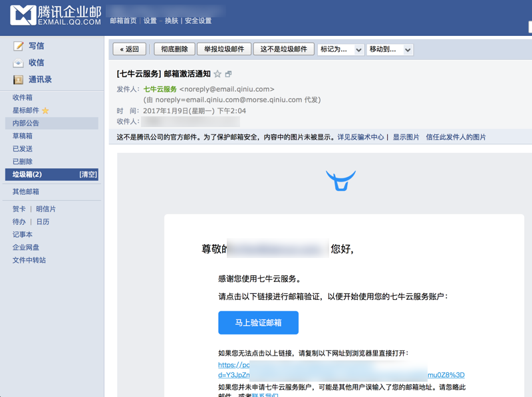Image resolution: width=532 pixels, height=397 pixels.
Task: Open 日历 link
Action: [43, 222]
